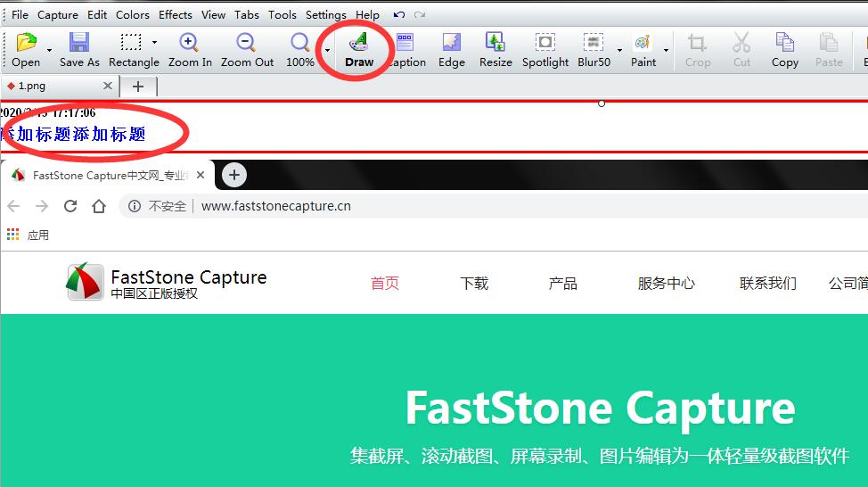
Task: Close the 1.png tab
Action: (108, 86)
